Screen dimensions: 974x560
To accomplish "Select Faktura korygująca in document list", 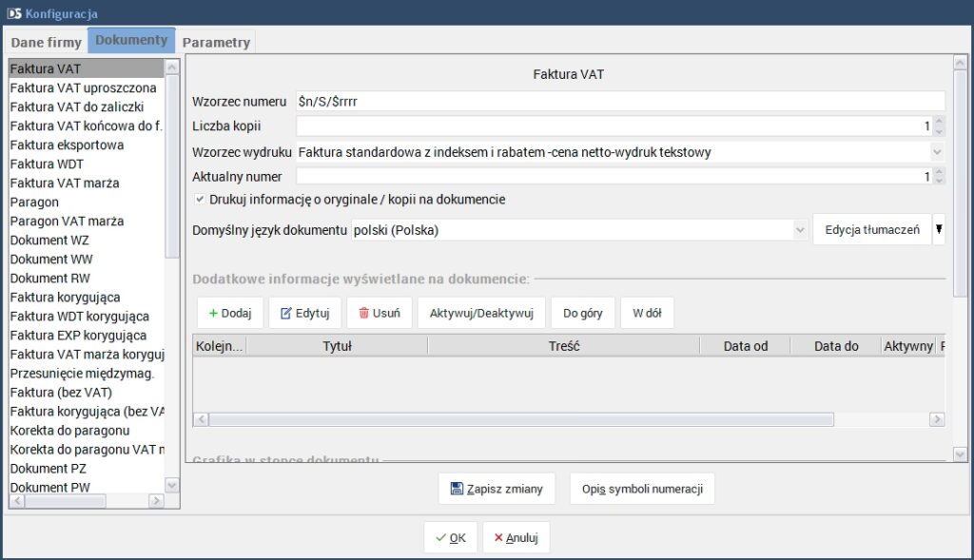I will pos(65,297).
